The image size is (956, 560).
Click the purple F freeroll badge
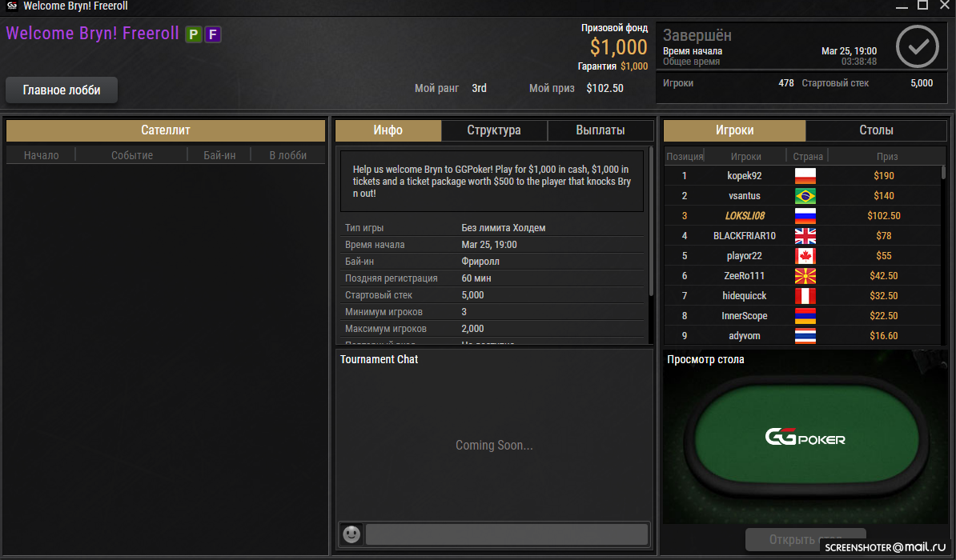(x=213, y=34)
